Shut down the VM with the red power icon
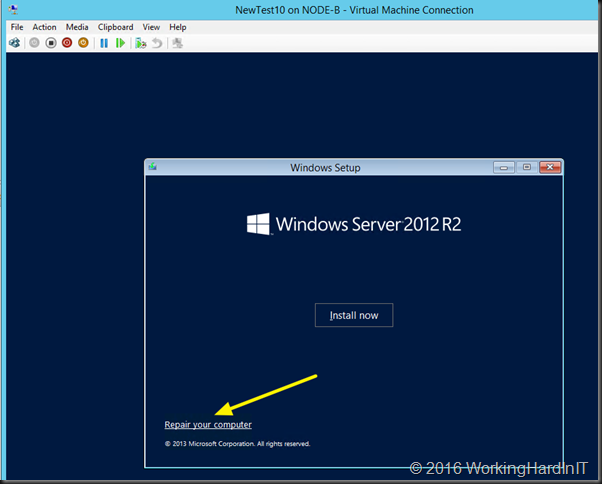 click(67, 43)
